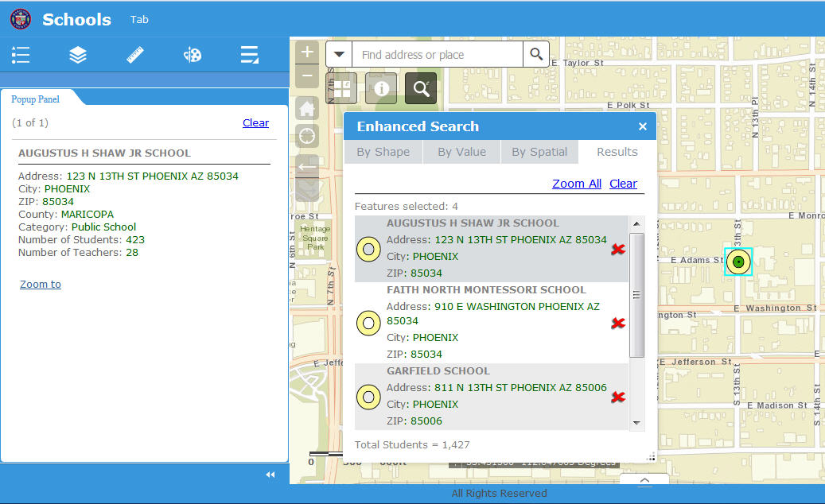The height and width of the screenshot is (504, 825).
Task: Click the Tab label in header
Action: (x=139, y=19)
